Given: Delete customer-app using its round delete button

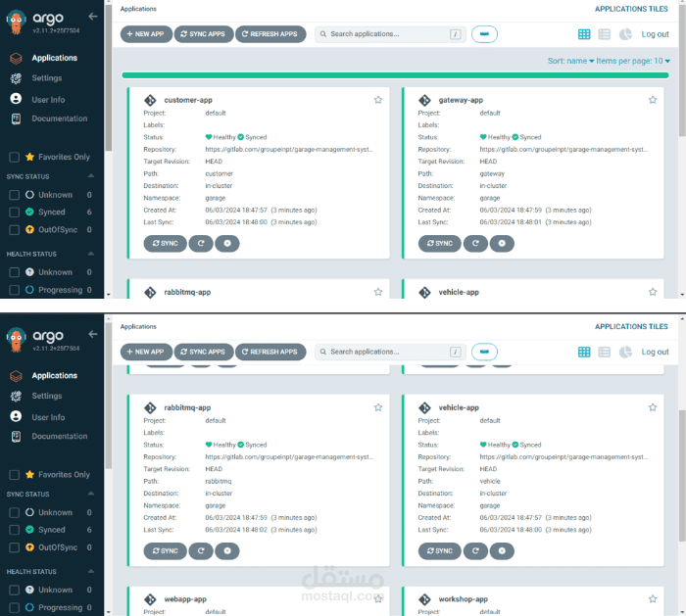Looking at the screenshot, I should coord(227,244).
